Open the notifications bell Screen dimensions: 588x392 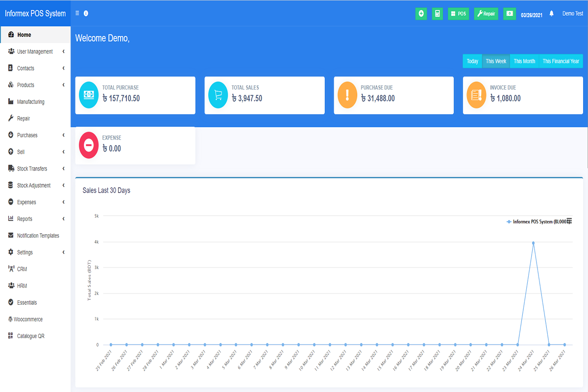[x=552, y=14]
